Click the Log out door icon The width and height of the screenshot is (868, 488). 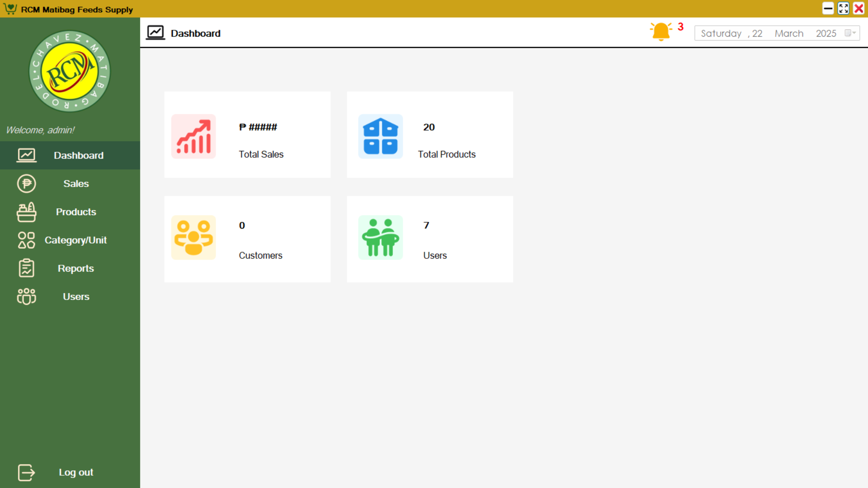point(27,473)
